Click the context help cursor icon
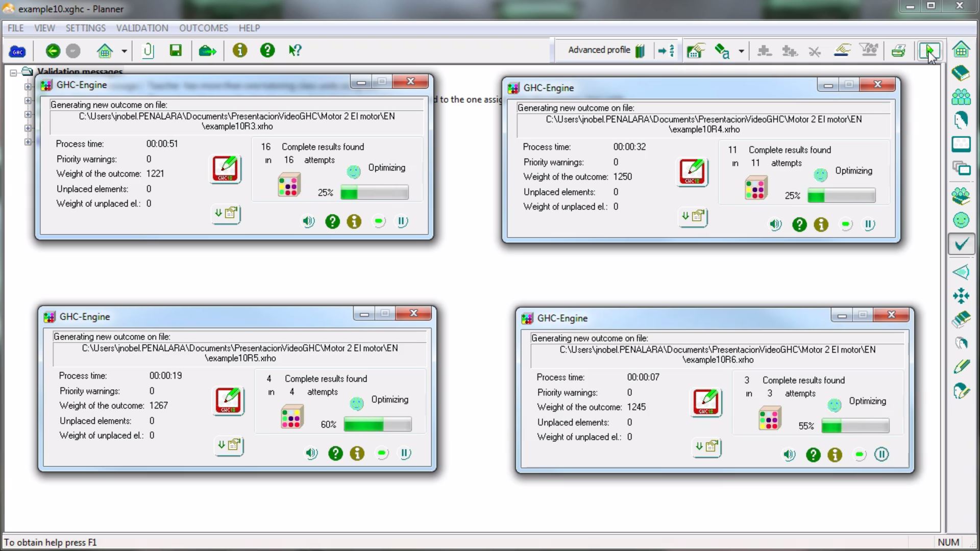The image size is (980, 551). point(295,50)
